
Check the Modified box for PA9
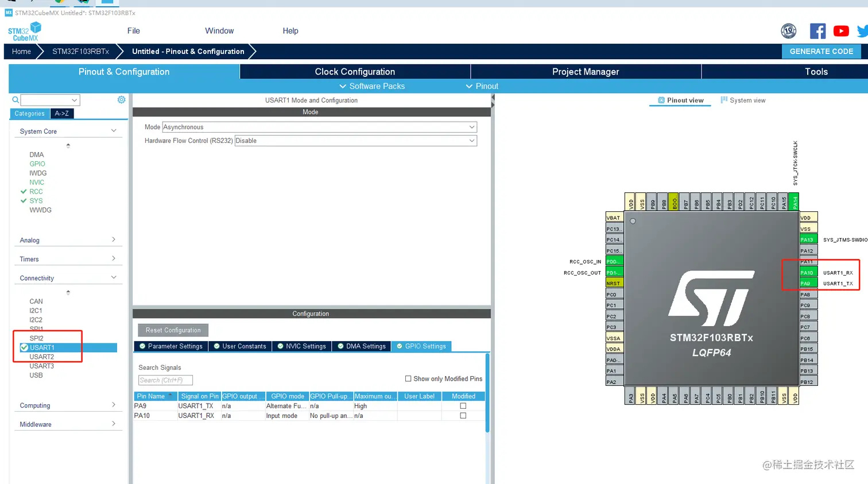[x=463, y=406]
